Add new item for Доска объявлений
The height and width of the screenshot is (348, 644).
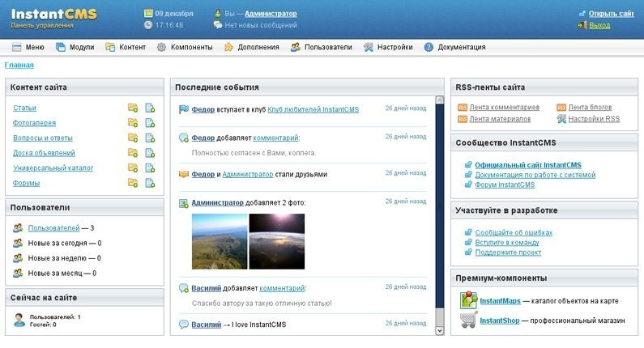150,153
